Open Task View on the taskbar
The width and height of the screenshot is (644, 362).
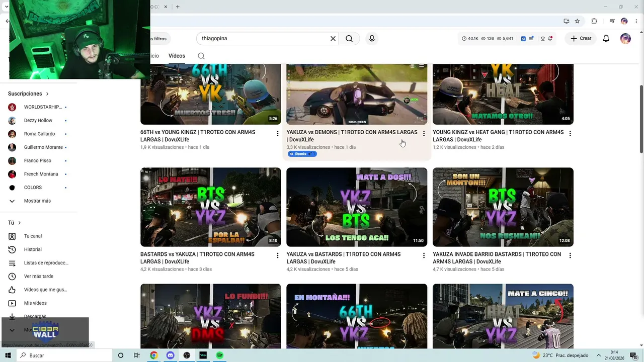click(137, 355)
